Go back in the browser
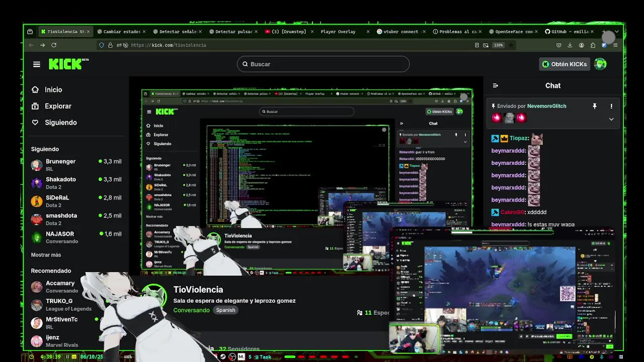 (31, 45)
